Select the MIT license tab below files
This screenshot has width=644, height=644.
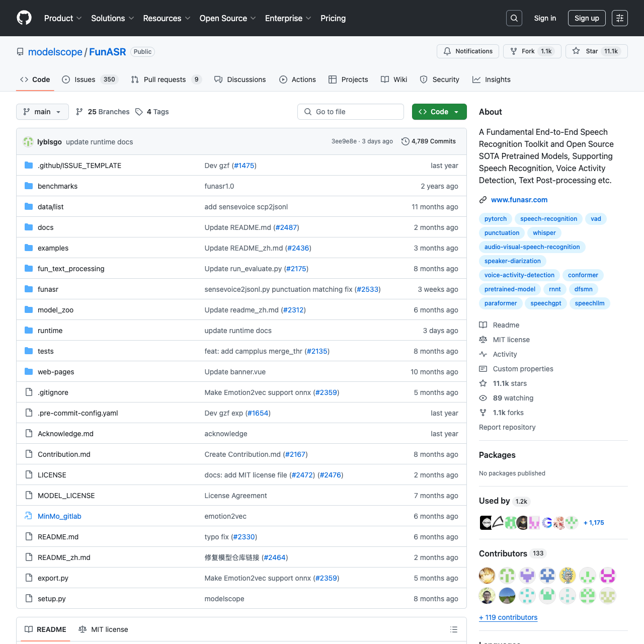103,629
